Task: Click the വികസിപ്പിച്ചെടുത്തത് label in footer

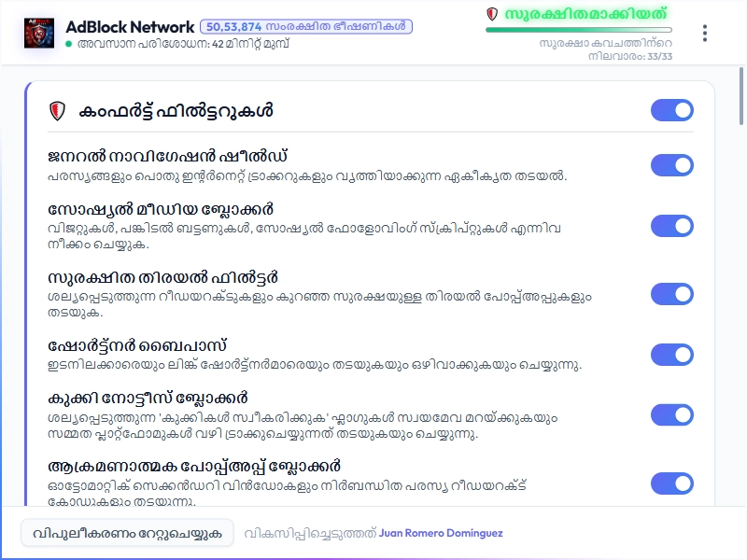Action: (x=310, y=533)
